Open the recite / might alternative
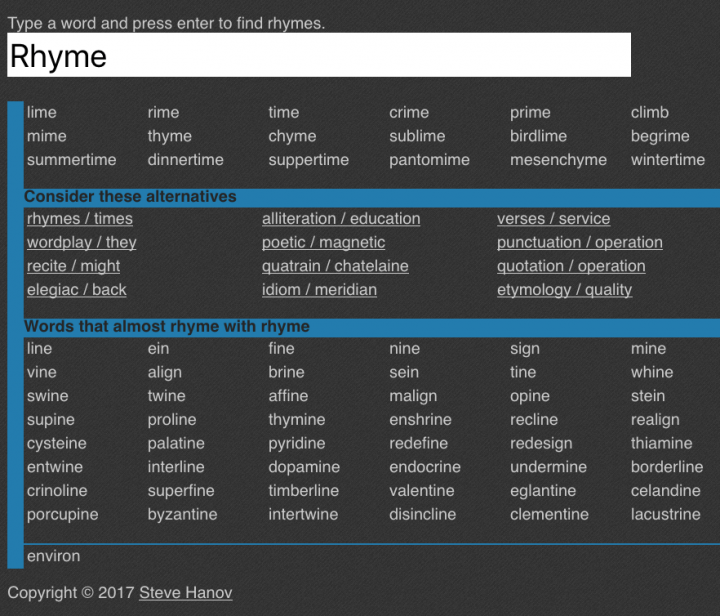 pos(73,266)
